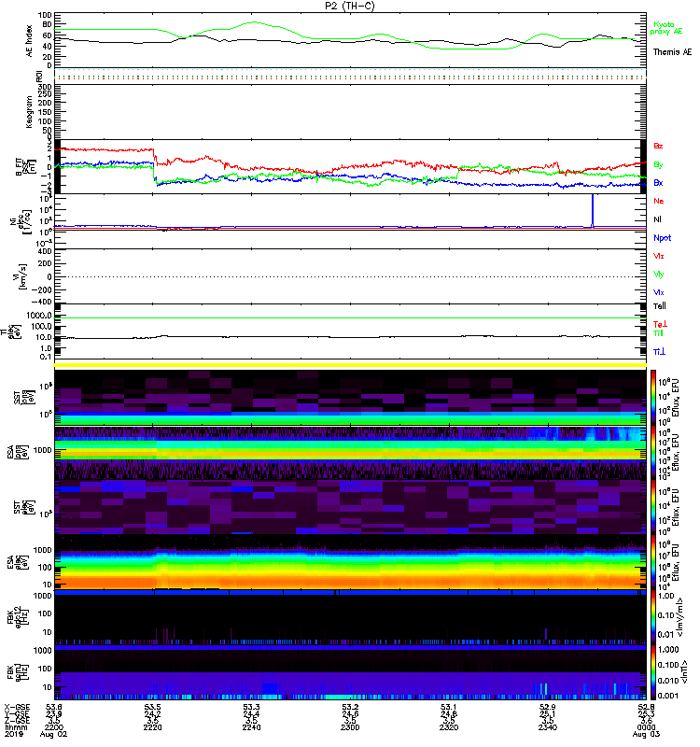Pick the black "Ni" density legend label
700x747 pixels.
click(657, 219)
